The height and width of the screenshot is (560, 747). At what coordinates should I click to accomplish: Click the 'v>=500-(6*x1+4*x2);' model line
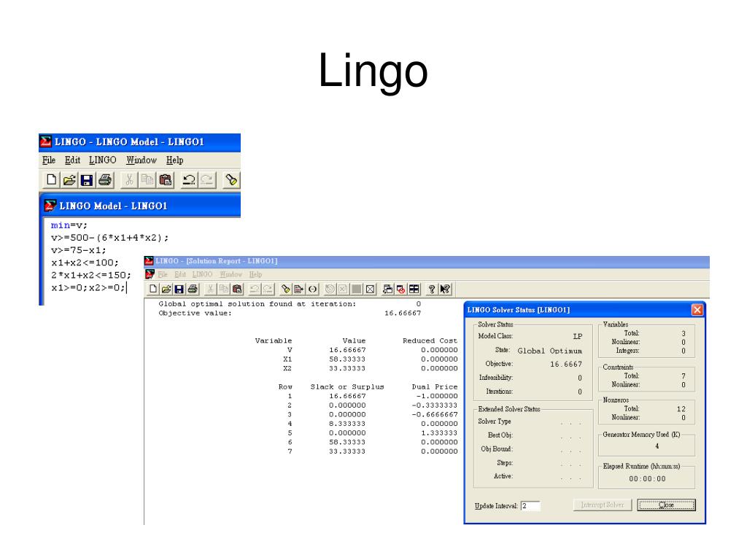109,238
